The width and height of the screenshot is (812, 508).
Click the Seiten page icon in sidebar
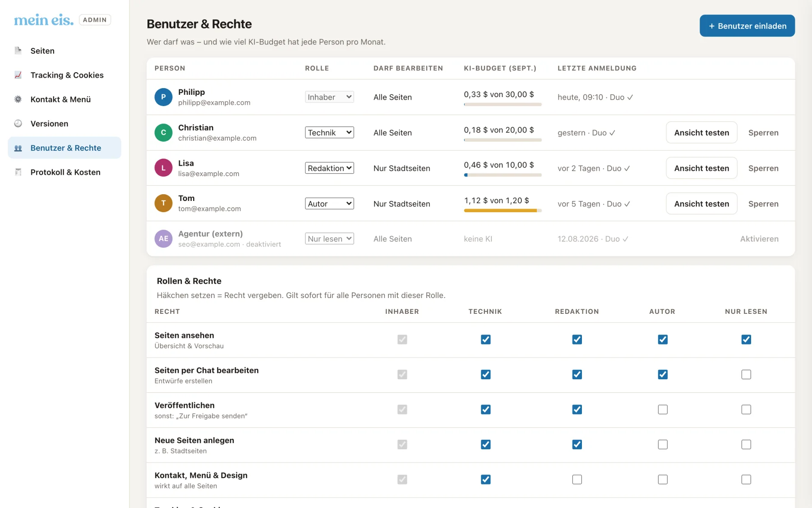click(x=18, y=51)
